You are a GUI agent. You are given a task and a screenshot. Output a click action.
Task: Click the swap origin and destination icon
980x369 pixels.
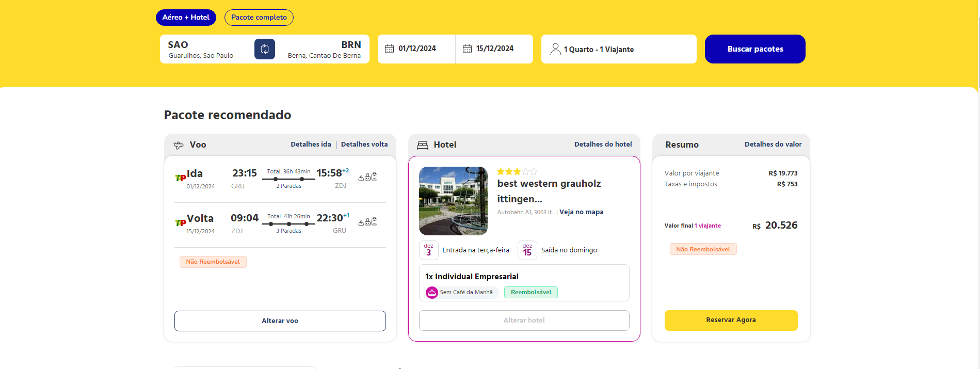tap(264, 49)
